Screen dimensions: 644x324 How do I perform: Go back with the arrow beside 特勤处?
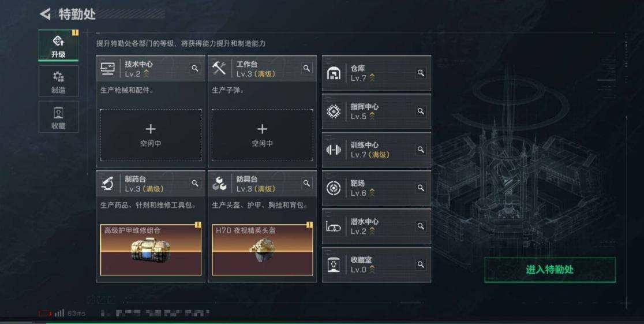coord(45,14)
